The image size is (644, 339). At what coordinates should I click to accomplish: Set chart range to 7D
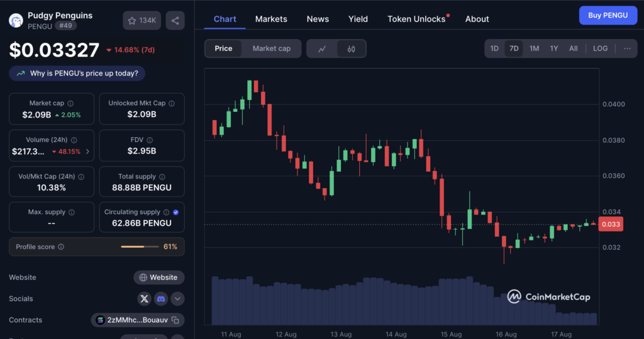(x=514, y=48)
